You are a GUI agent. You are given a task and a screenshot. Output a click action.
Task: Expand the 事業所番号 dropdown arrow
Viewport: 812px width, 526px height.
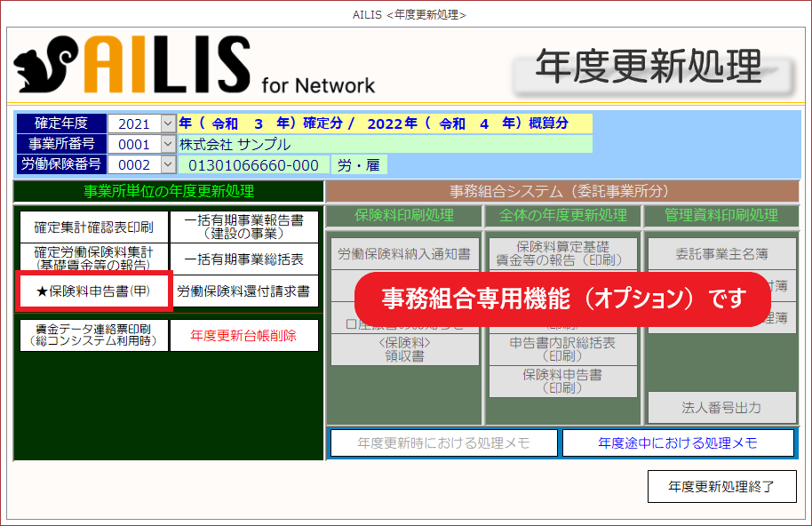[x=168, y=144]
